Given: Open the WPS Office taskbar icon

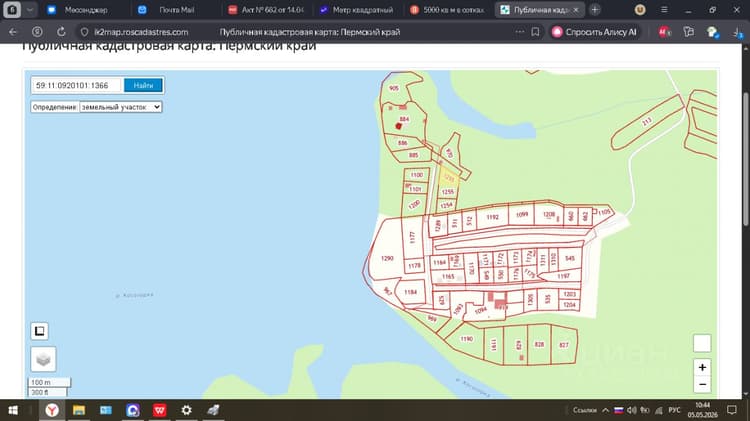Looking at the screenshot, I should click(159, 410).
